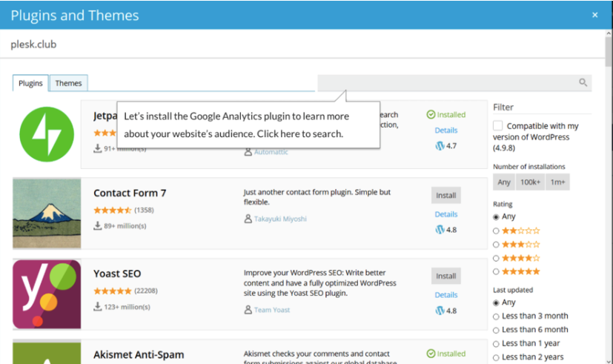Select the four-star rating filter
The height and width of the screenshot is (364, 613).
(496, 258)
